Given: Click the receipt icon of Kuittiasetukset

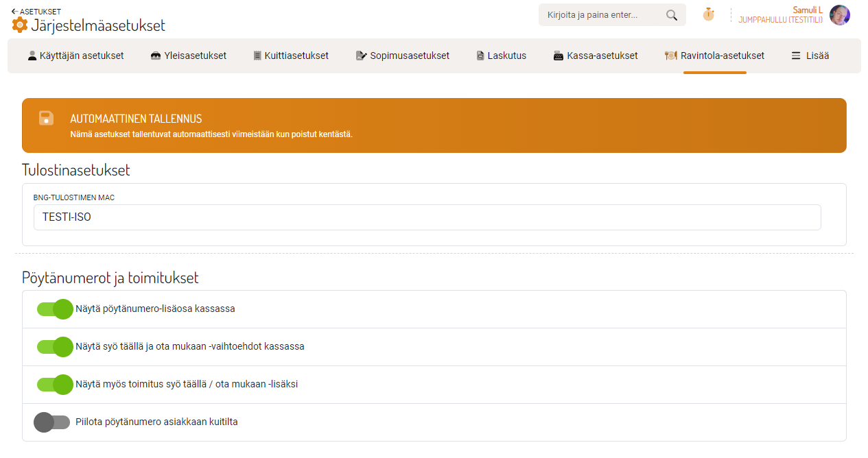Looking at the screenshot, I should 257,56.
